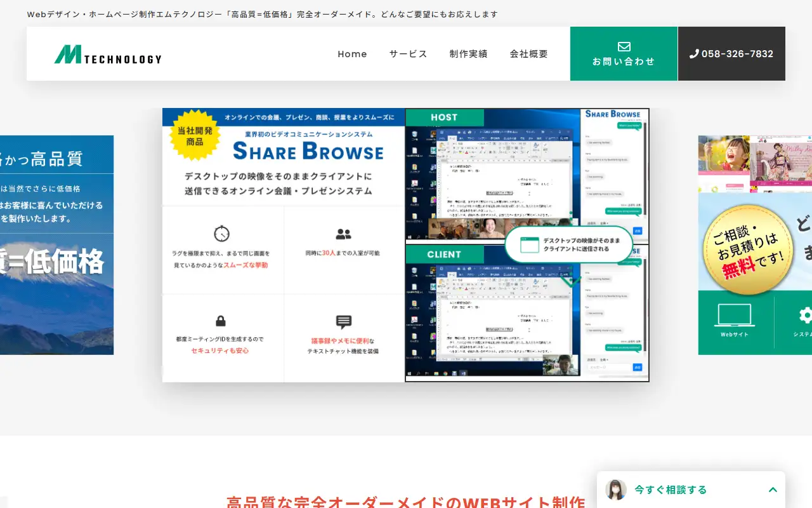Click the gear システム icon
This screenshot has width=812, height=508.
[x=805, y=315]
